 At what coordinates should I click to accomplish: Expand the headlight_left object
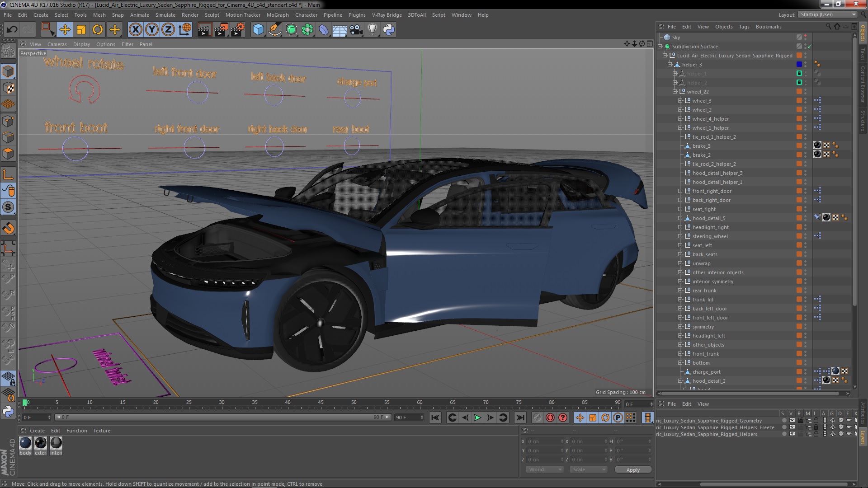tap(680, 336)
